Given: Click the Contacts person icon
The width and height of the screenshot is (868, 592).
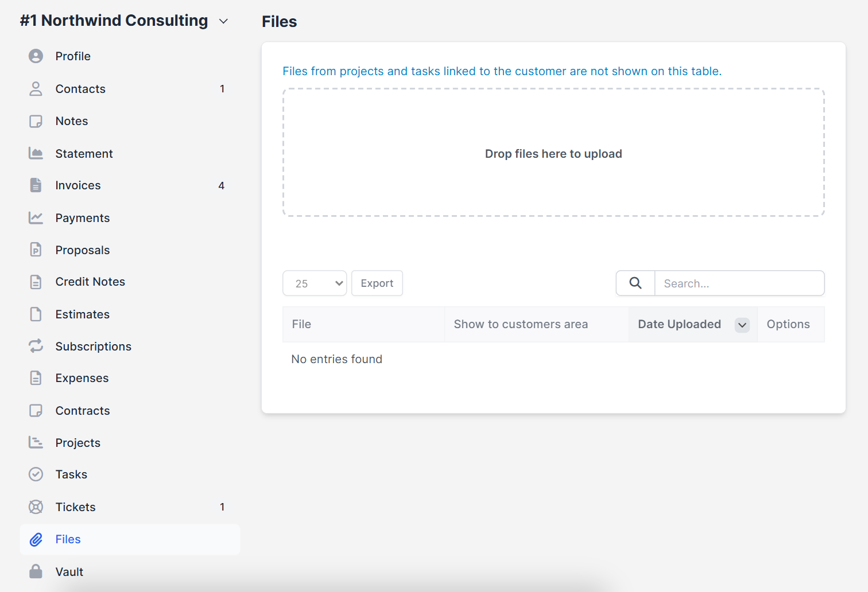Looking at the screenshot, I should pos(36,89).
